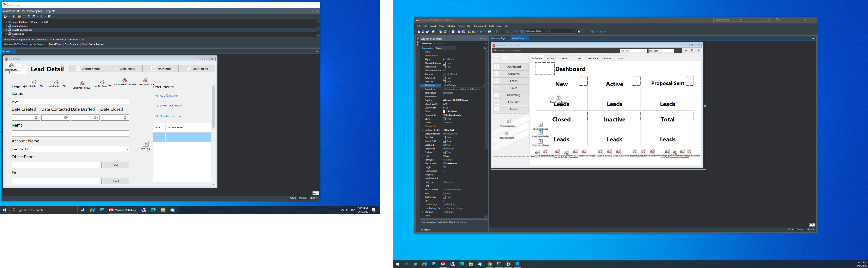Click the Office Phone input field
868x268 pixels.
(57, 165)
